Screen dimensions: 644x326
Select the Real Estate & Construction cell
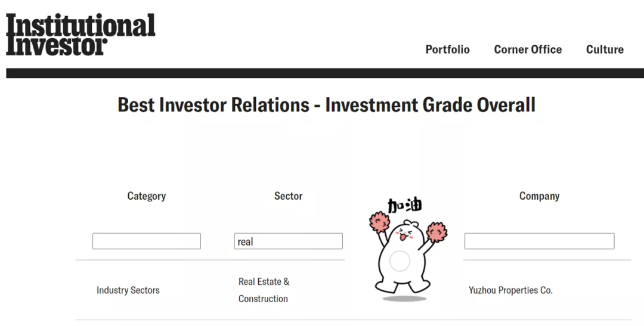(x=264, y=290)
